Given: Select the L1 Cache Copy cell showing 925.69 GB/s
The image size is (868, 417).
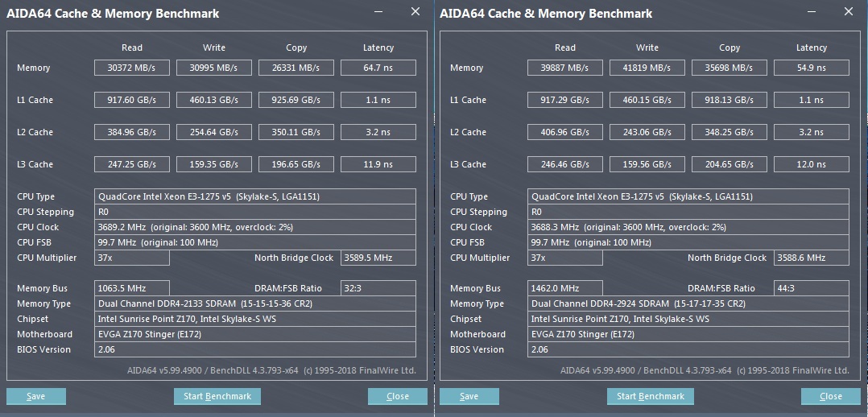Looking at the screenshot, I should tap(296, 100).
